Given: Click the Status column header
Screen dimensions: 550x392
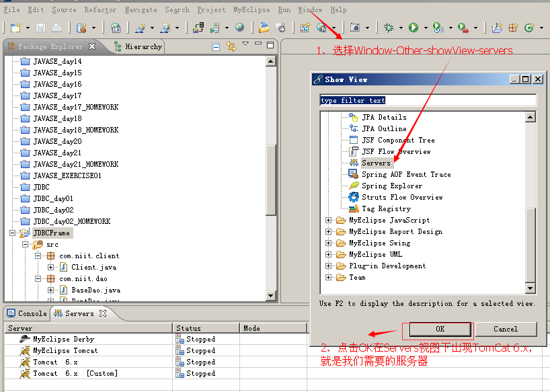Looking at the screenshot, I should click(206, 328).
